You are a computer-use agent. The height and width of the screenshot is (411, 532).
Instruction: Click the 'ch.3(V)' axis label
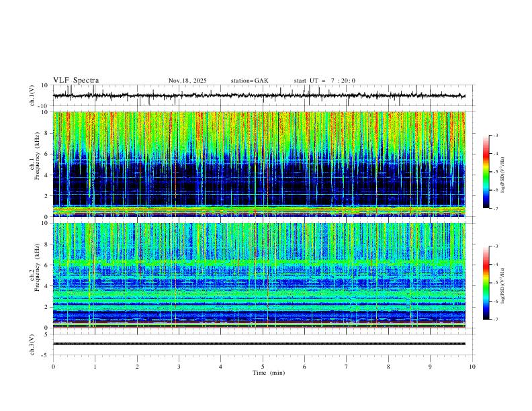[32, 345]
